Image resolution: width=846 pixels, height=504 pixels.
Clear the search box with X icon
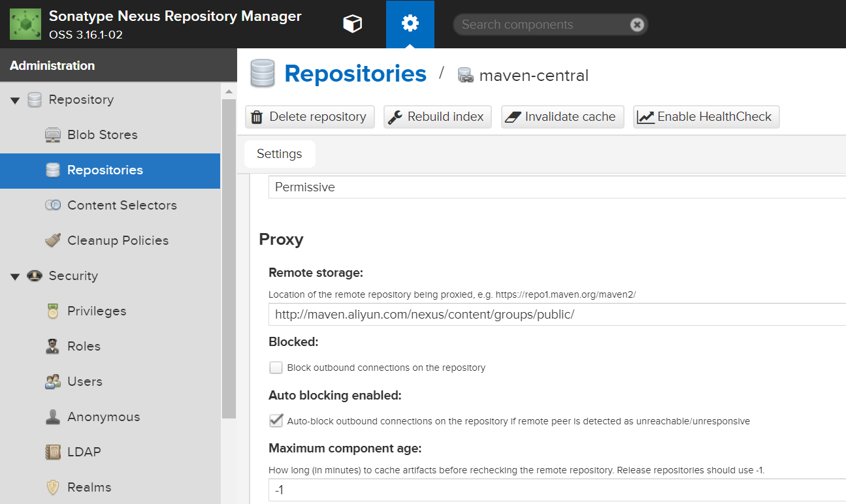pyautogui.click(x=637, y=25)
